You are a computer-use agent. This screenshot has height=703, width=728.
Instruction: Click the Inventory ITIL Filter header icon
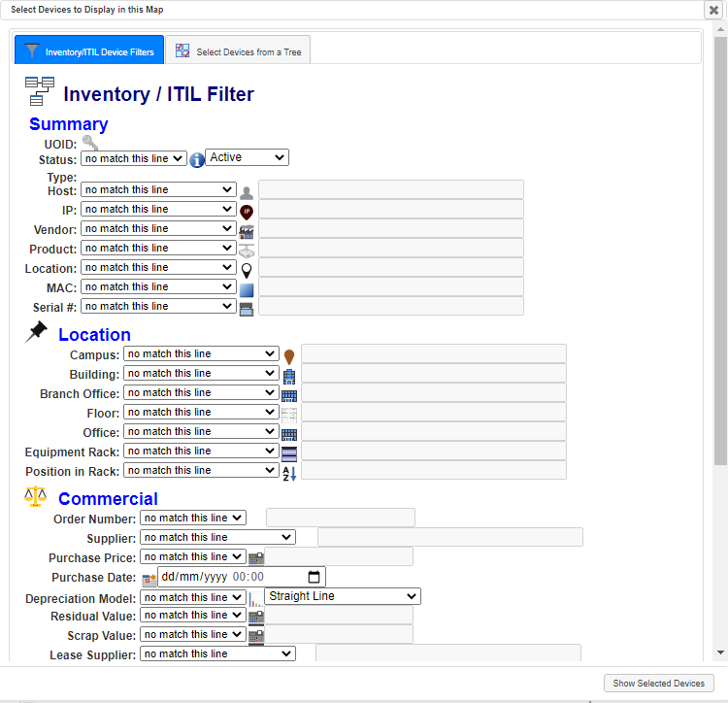(40, 91)
